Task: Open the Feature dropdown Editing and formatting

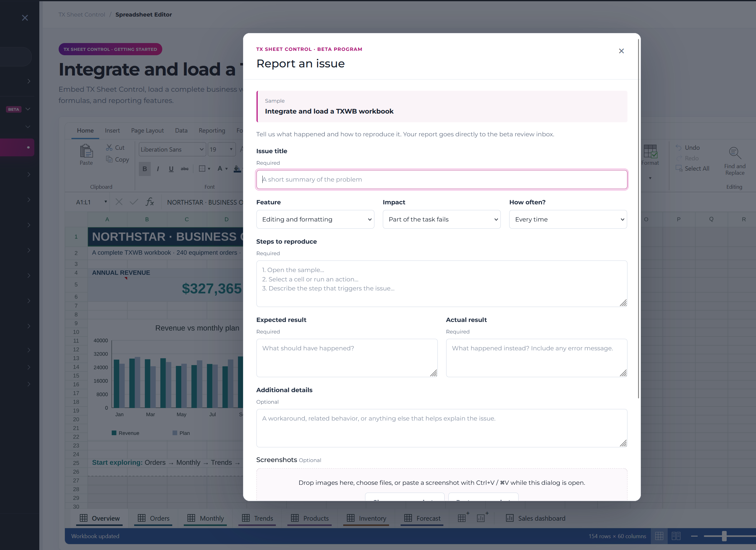Action: (x=315, y=219)
